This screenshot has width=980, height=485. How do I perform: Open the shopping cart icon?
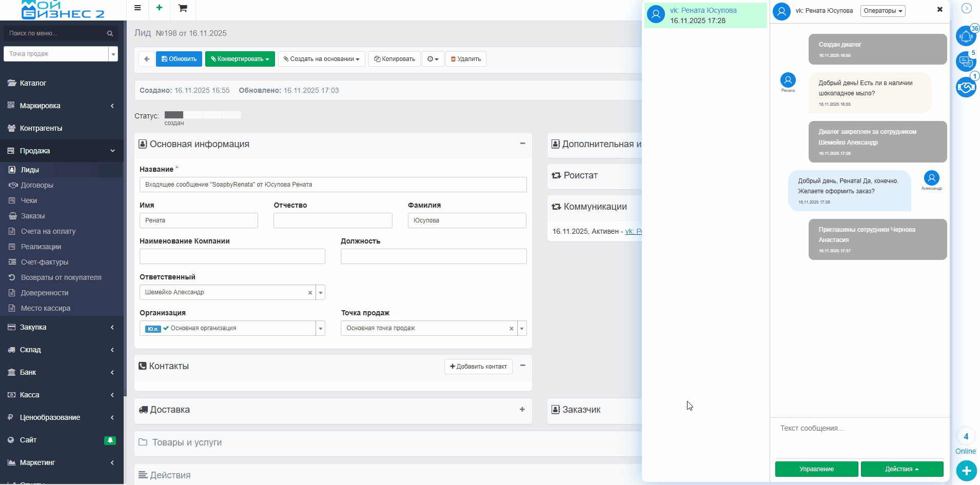[x=182, y=8]
